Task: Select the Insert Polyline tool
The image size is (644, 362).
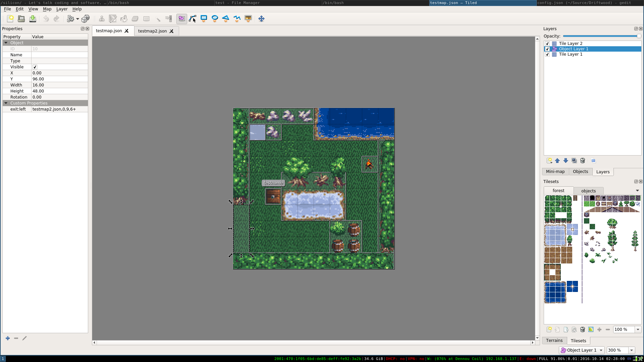Action: (237, 18)
